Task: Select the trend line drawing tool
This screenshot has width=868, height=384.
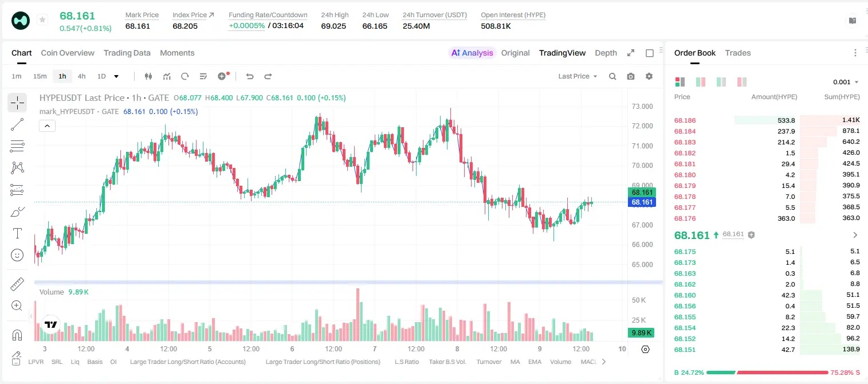Action: 17,124
